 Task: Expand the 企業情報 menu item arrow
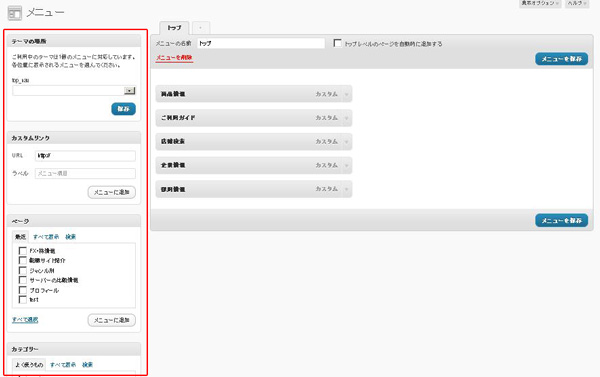(346, 165)
